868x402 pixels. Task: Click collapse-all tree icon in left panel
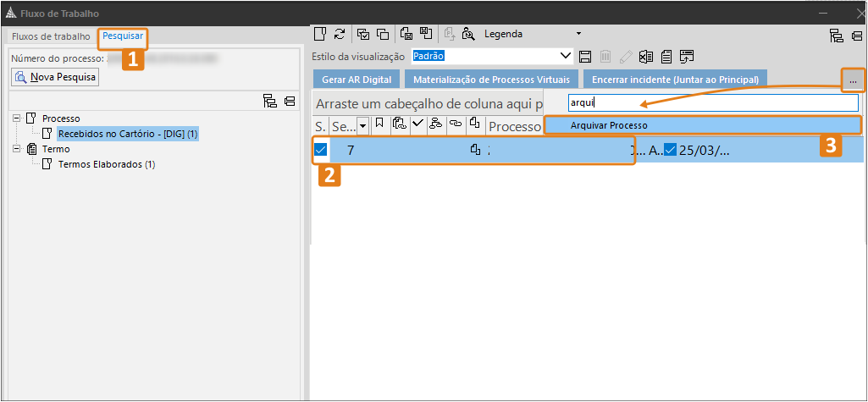pos(290,101)
